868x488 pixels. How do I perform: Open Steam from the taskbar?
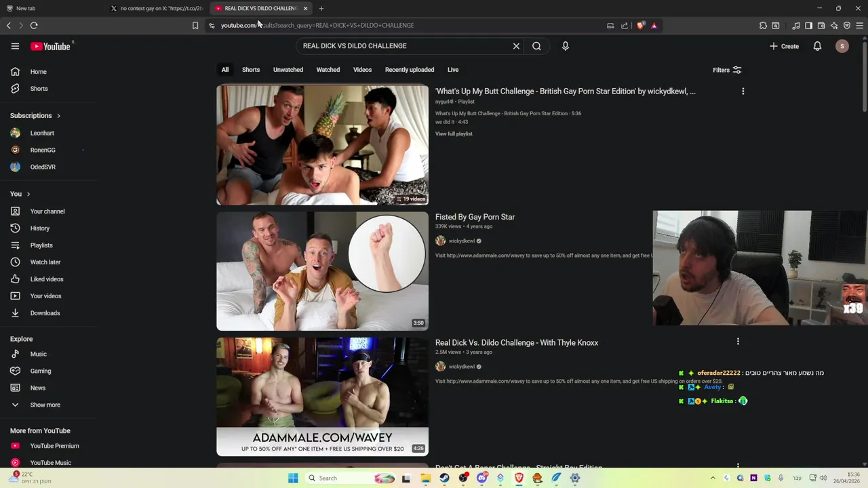click(444, 478)
